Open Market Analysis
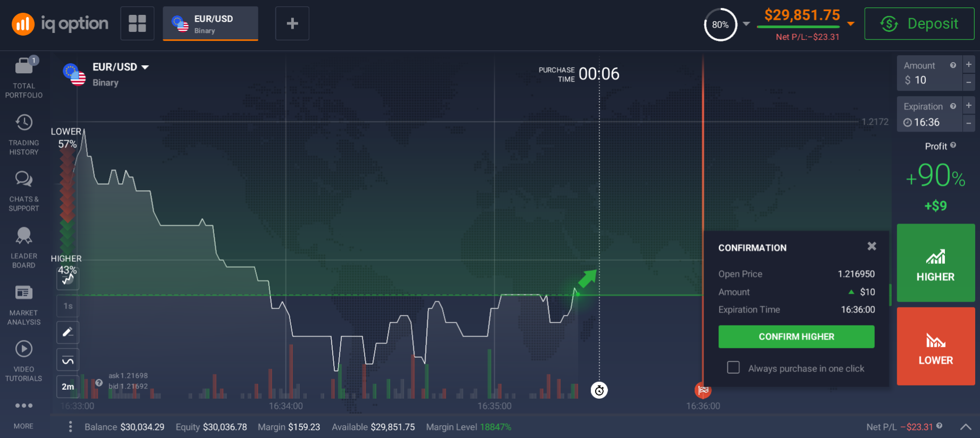 [24, 305]
